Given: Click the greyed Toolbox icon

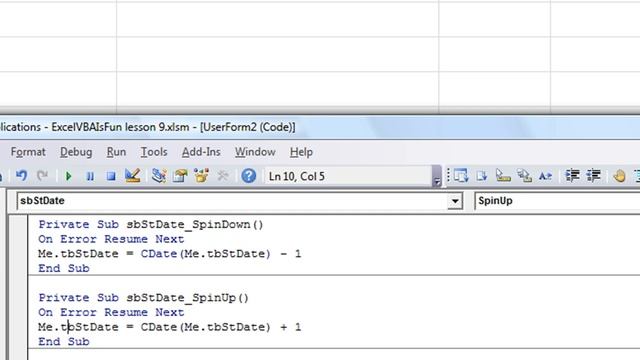Looking at the screenshot, I should 223,176.
